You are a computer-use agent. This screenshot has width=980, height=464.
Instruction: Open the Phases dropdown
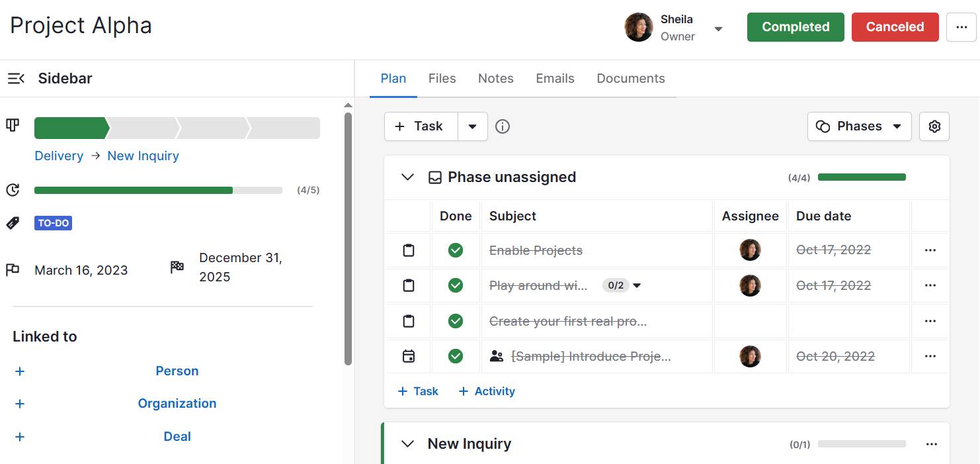(x=859, y=126)
